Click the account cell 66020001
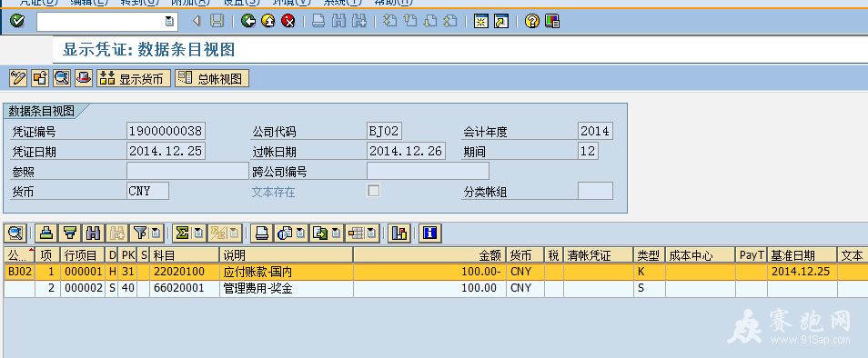The height and width of the screenshot is (358, 868). pyautogui.click(x=185, y=288)
